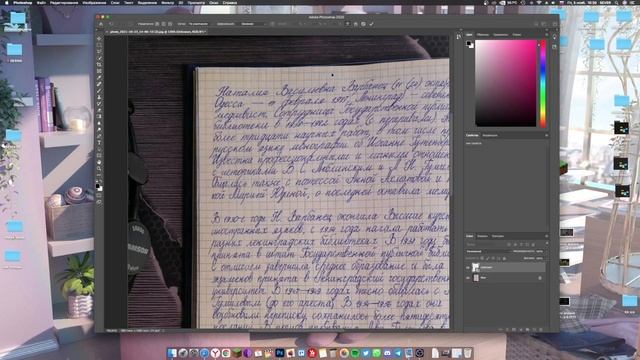Click the create new layer icon
640x360 pixels.
[534, 329]
